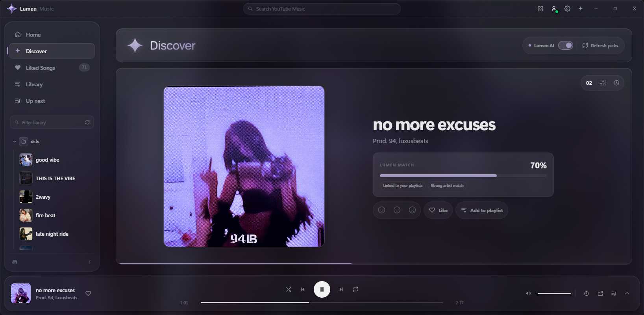Click the Prod. 94, luxusbeats artist text
644x315 pixels.
400,141
